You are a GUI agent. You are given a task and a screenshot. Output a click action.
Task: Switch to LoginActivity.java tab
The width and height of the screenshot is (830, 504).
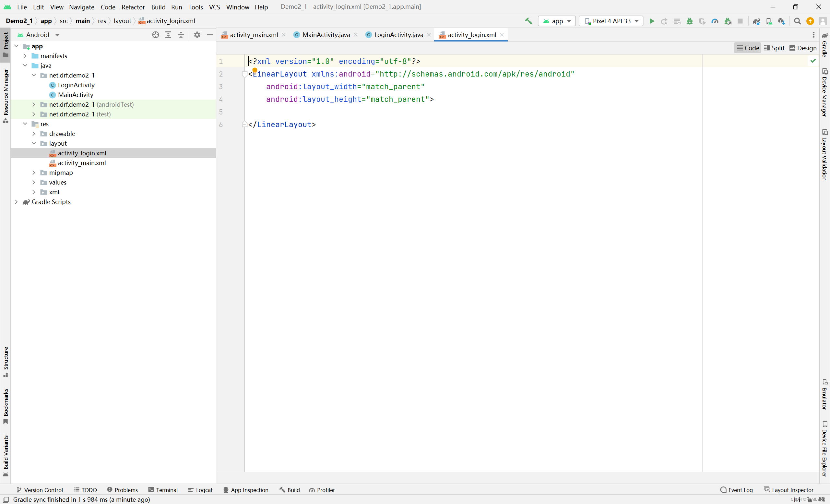[398, 35]
